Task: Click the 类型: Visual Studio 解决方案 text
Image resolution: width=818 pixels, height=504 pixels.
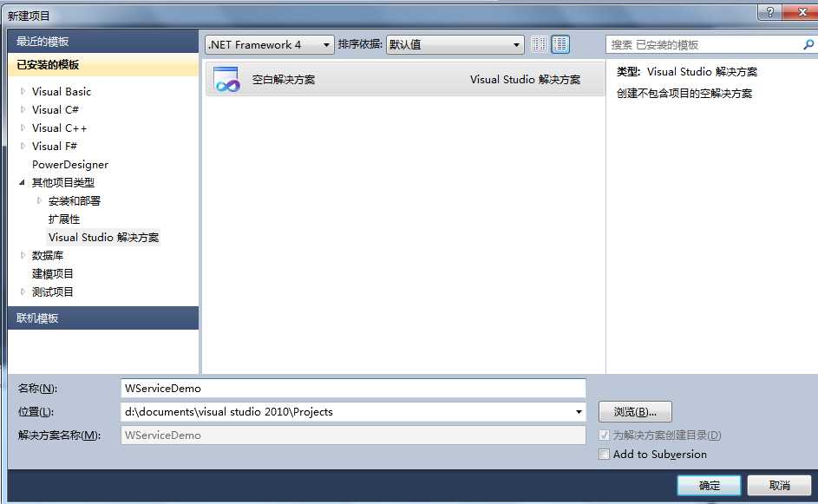Action: (x=686, y=71)
